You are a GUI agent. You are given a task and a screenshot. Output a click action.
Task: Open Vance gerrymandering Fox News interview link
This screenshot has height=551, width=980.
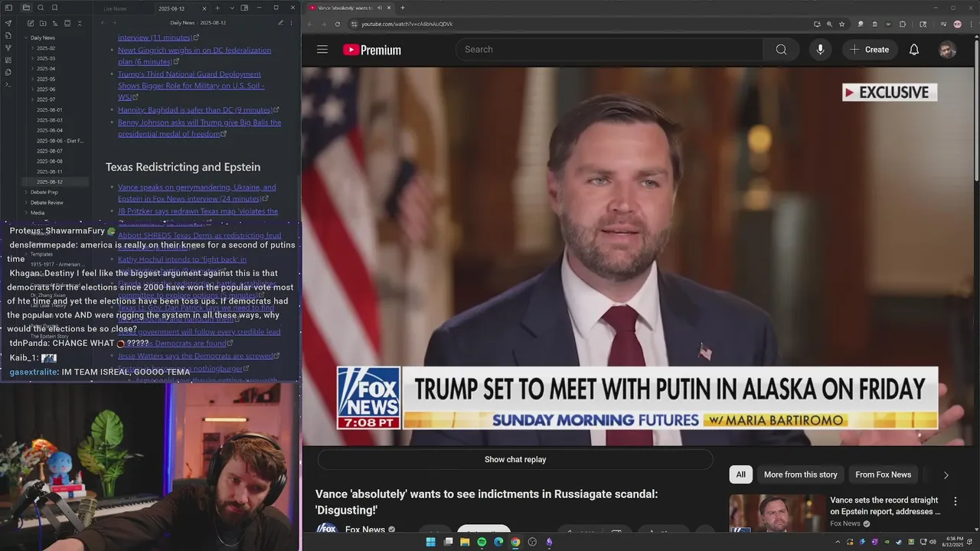click(197, 193)
